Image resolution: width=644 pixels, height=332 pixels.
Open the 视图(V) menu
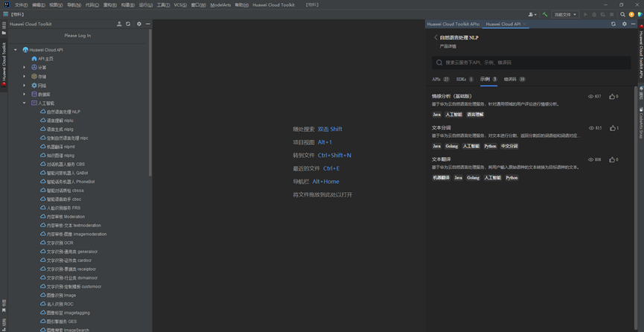point(56,5)
